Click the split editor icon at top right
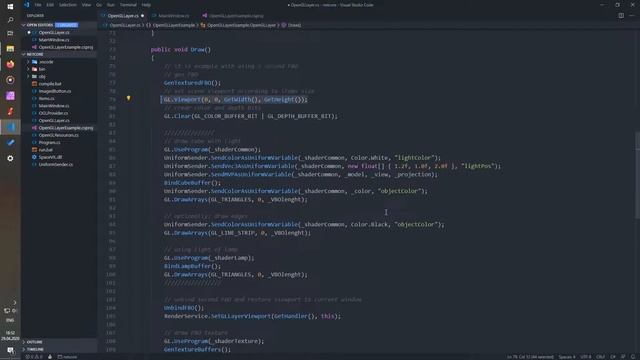The height and width of the screenshot is (360, 640). (x=621, y=16)
